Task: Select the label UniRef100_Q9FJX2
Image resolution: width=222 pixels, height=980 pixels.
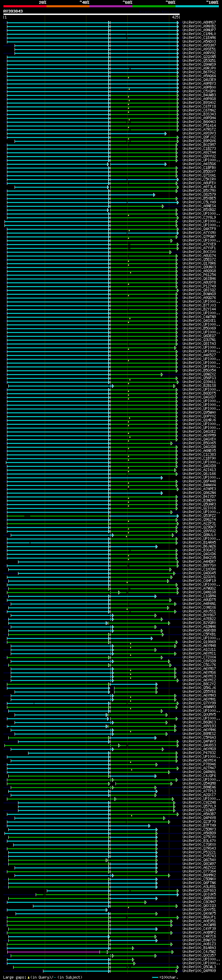Action: 199,137
